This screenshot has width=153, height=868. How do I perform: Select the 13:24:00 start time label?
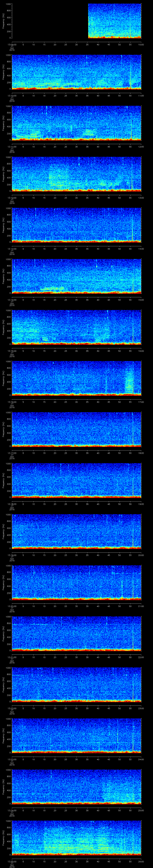click(12, 810)
